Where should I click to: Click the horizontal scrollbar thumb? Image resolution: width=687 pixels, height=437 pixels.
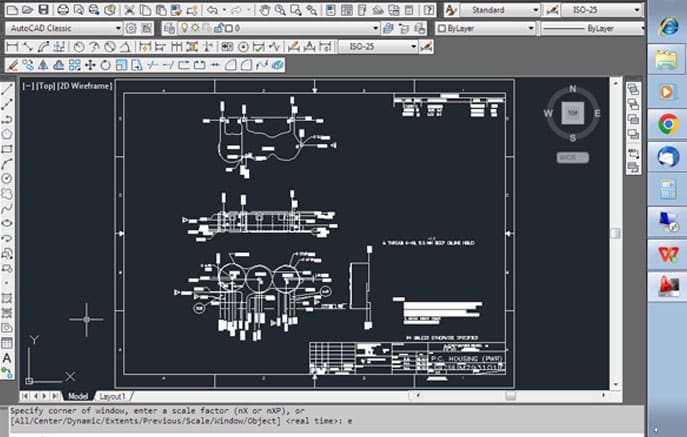point(510,395)
